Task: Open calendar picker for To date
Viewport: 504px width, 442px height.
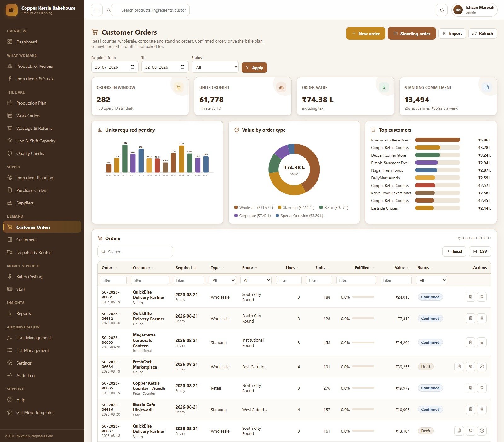Action: 182,67
